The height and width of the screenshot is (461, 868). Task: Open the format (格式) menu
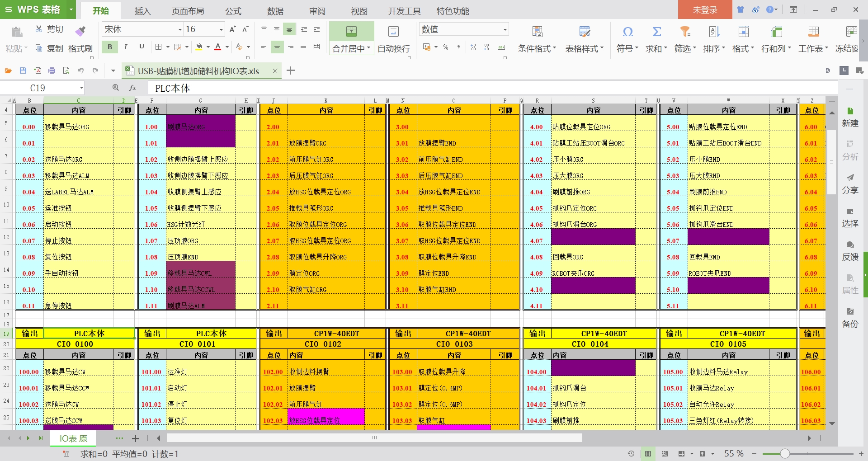[x=743, y=39]
